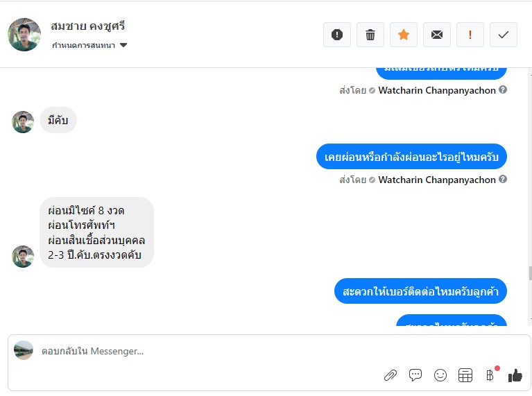
Task: Mark conversation unread with envelope icon
Action: pos(437,35)
